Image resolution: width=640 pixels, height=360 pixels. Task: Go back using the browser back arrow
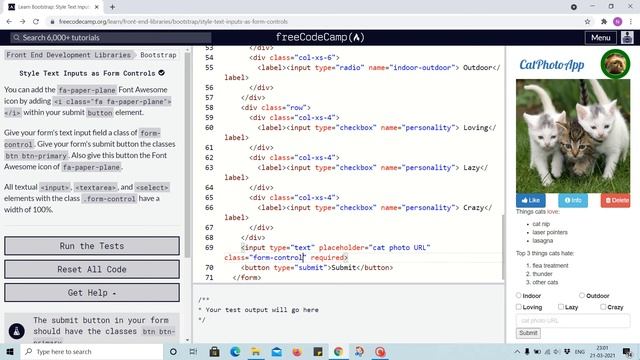(9, 22)
